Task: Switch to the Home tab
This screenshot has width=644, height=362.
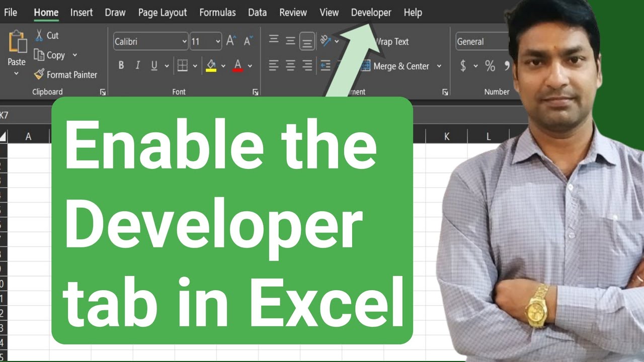Action: tap(46, 13)
